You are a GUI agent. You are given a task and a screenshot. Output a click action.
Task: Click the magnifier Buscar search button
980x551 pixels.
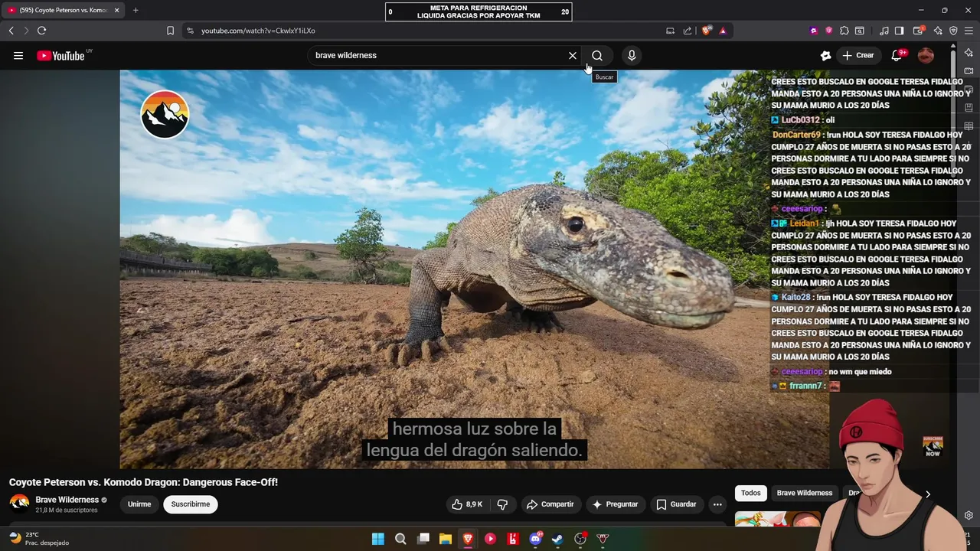click(597, 55)
